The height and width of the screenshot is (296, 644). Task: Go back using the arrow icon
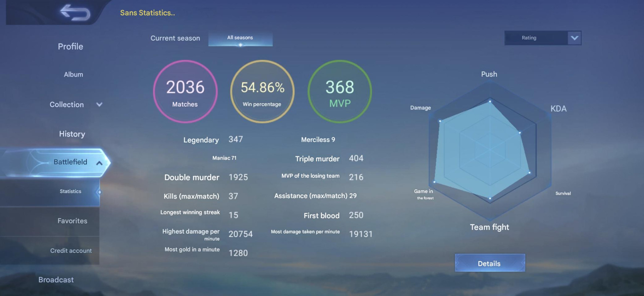(x=75, y=12)
